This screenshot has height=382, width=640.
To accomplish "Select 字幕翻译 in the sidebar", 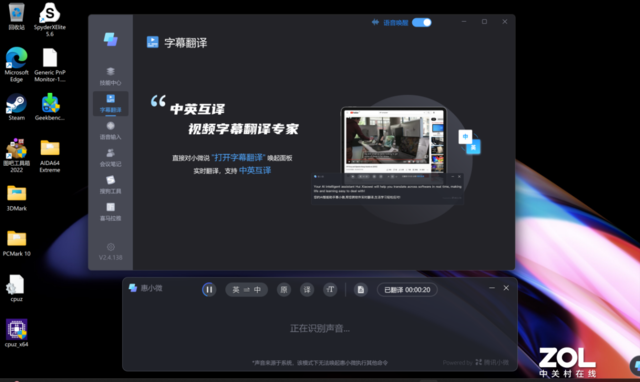I will (110, 104).
